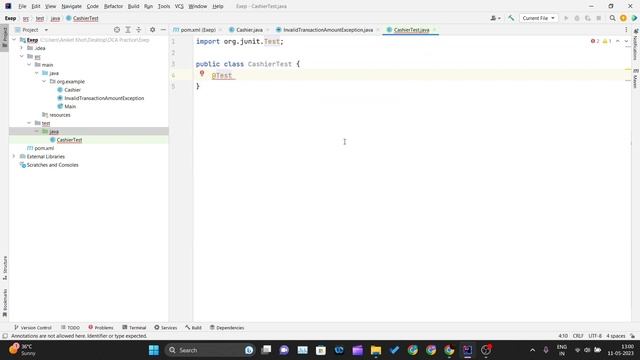Open the Refactor menu
Image resolution: width=640 pixels, height=360 pixels.
[113, 6]
